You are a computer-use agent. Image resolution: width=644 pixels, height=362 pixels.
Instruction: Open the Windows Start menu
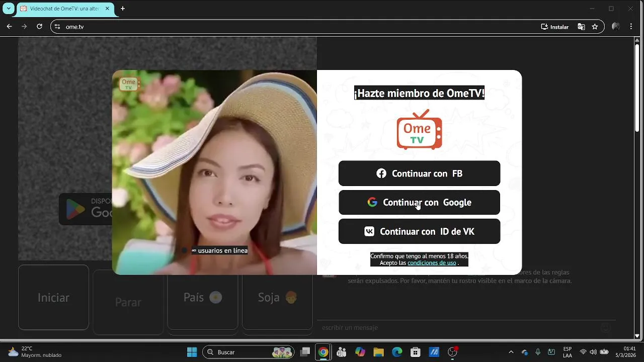point(192,352)
